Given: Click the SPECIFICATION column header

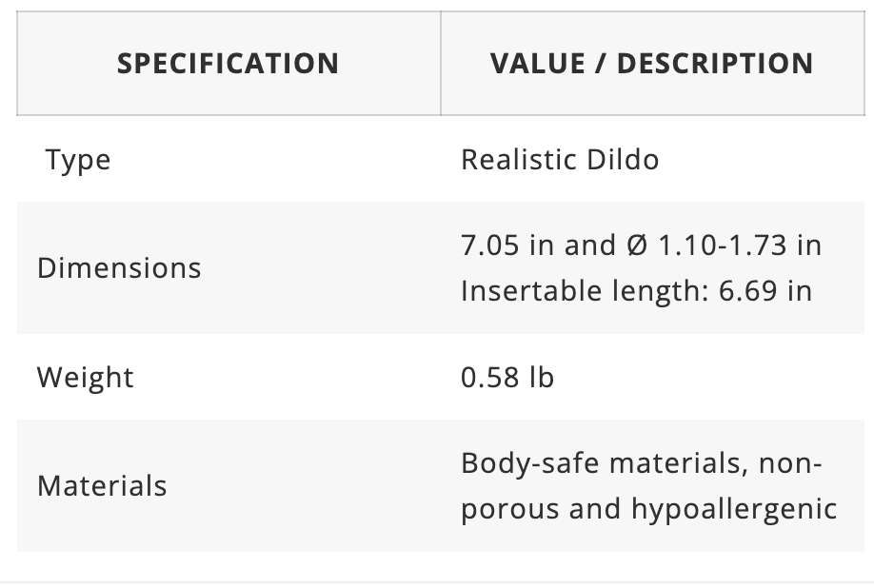Looking at the screenshot, I should [x=228, y=64].
